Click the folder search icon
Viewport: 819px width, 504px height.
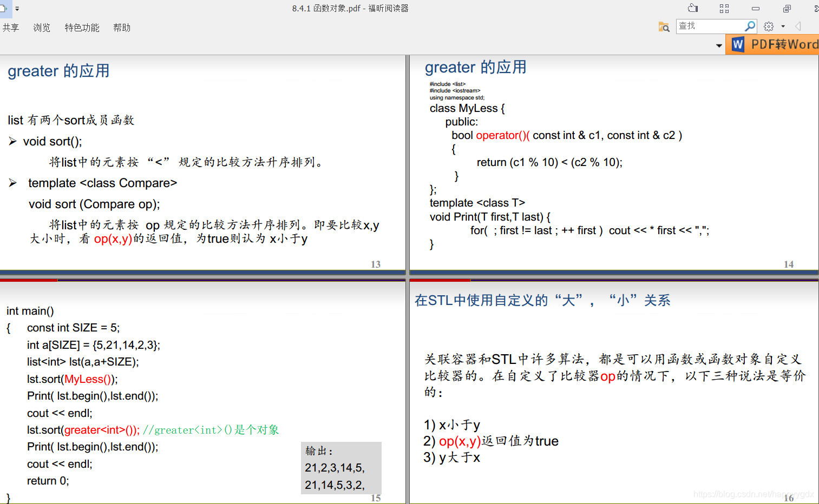coord(664,26)
